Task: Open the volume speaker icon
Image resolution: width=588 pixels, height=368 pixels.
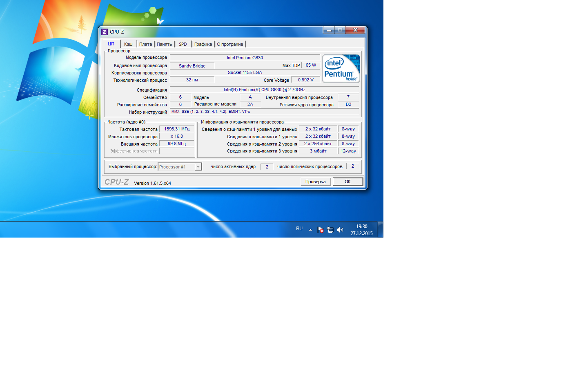Action: 340,230
